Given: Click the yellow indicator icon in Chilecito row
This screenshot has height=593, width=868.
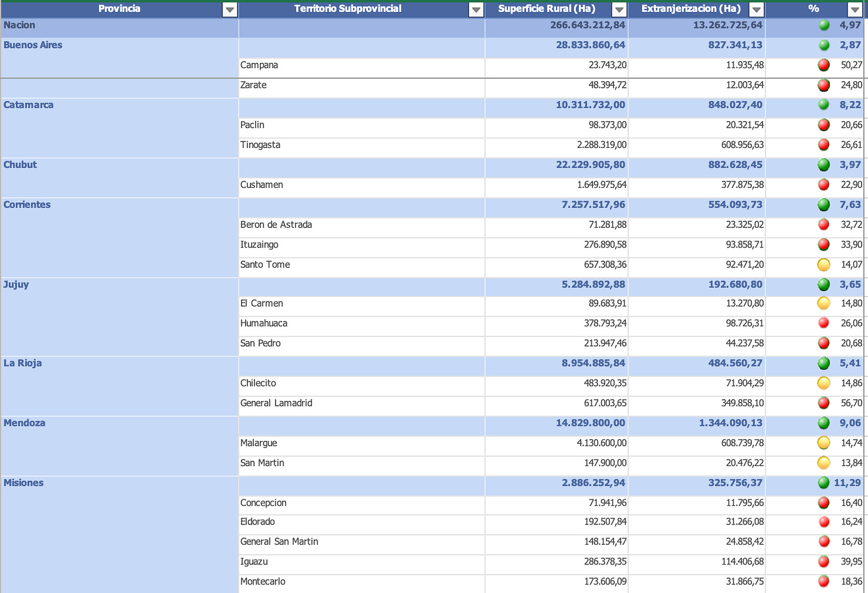Looking at the screenshot, I should click(824, 383).
